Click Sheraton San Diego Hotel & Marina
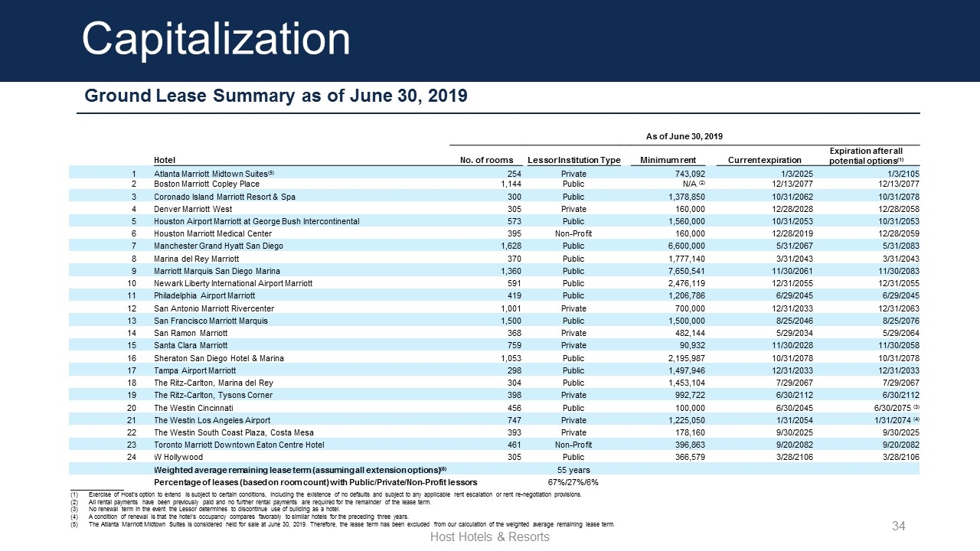The image size is (980, 551). coord(219,358)
